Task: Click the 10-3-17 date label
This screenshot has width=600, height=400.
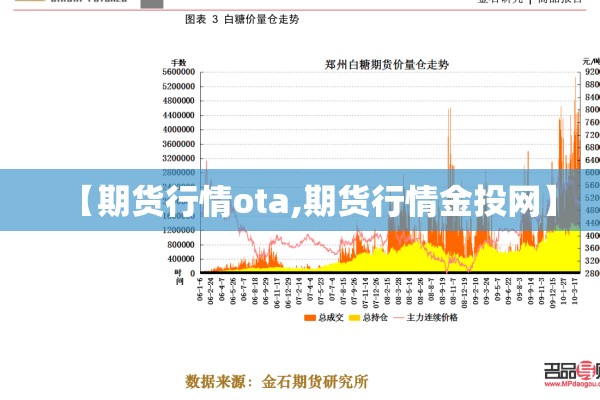Action: [x=575, y=291]
